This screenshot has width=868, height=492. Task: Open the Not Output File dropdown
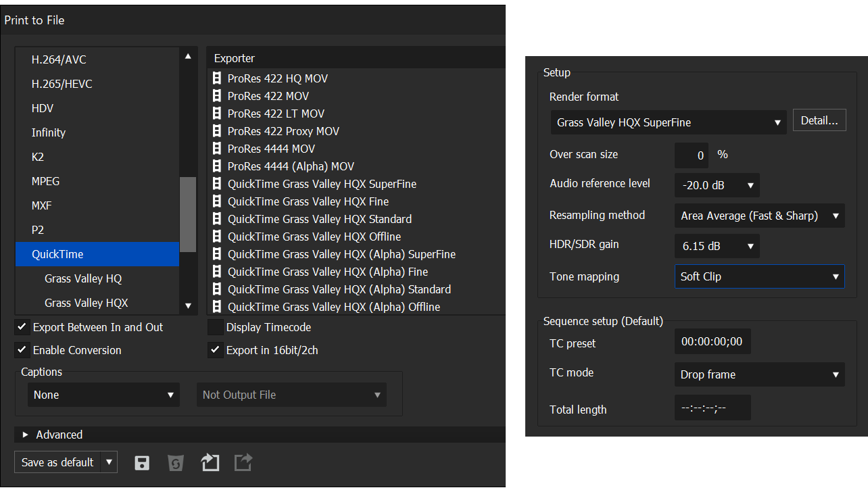pyautogui.click(x=291, y=395)
